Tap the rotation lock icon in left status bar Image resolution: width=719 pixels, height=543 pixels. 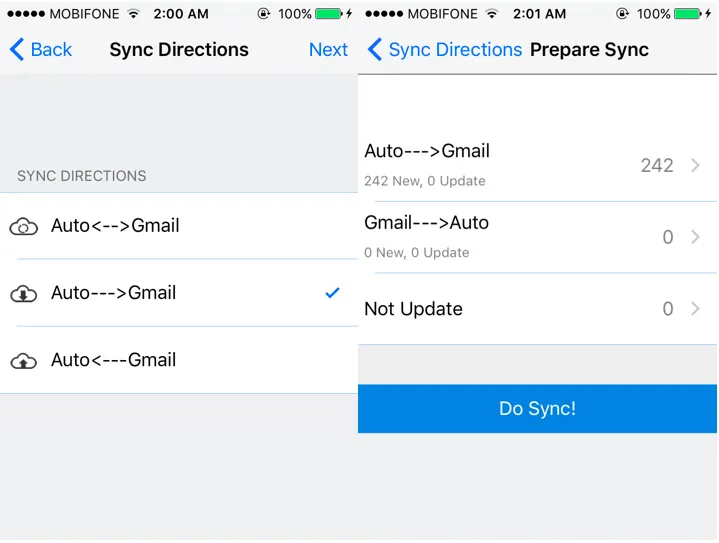264,14
